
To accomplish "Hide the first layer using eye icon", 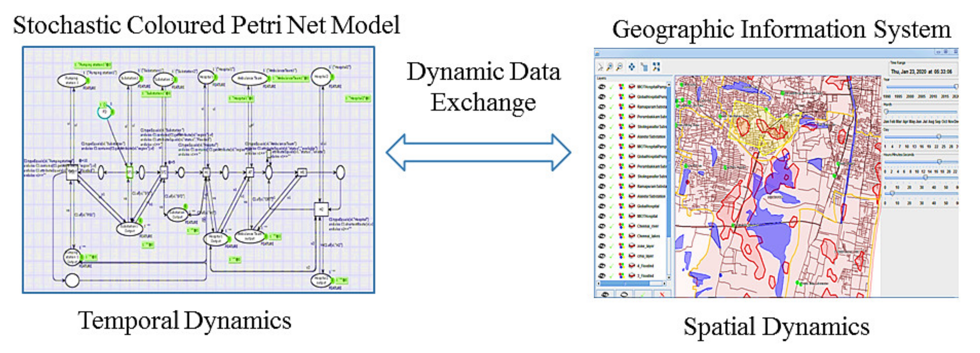I will 602,87.
